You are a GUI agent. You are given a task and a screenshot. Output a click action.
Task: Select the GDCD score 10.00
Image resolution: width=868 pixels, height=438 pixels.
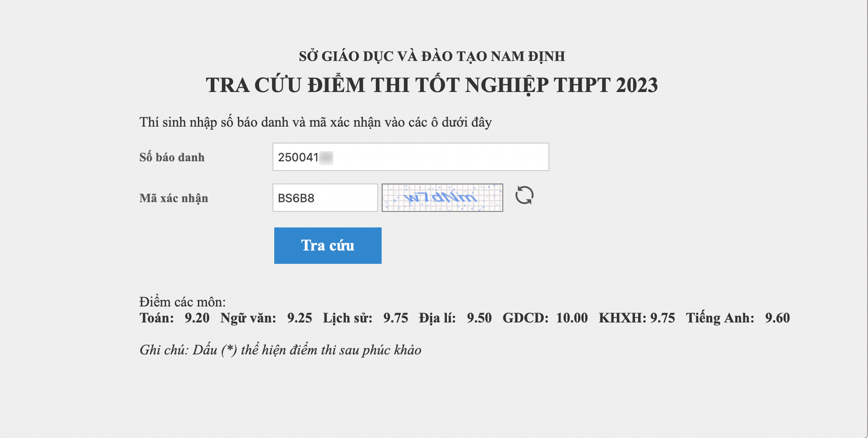(571, 318)
